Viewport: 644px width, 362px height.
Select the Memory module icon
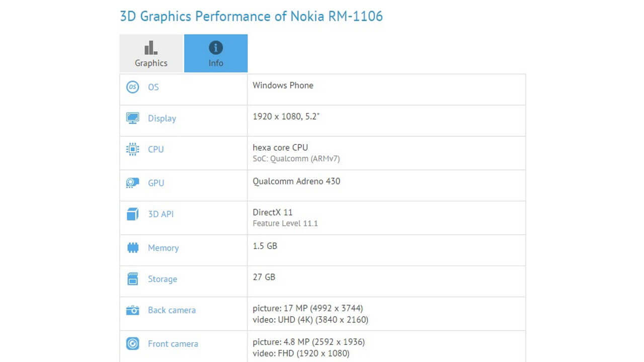tap(132, 248)
